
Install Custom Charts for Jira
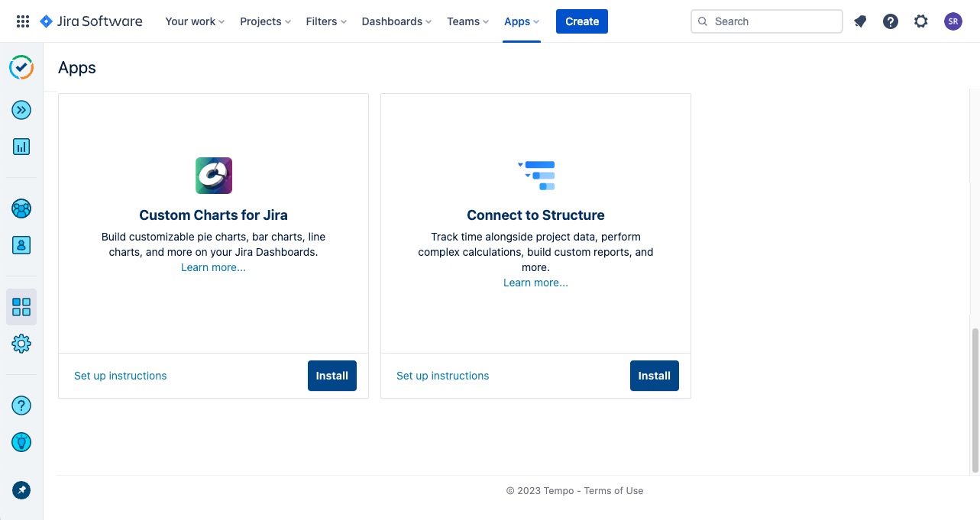[332, 375]
